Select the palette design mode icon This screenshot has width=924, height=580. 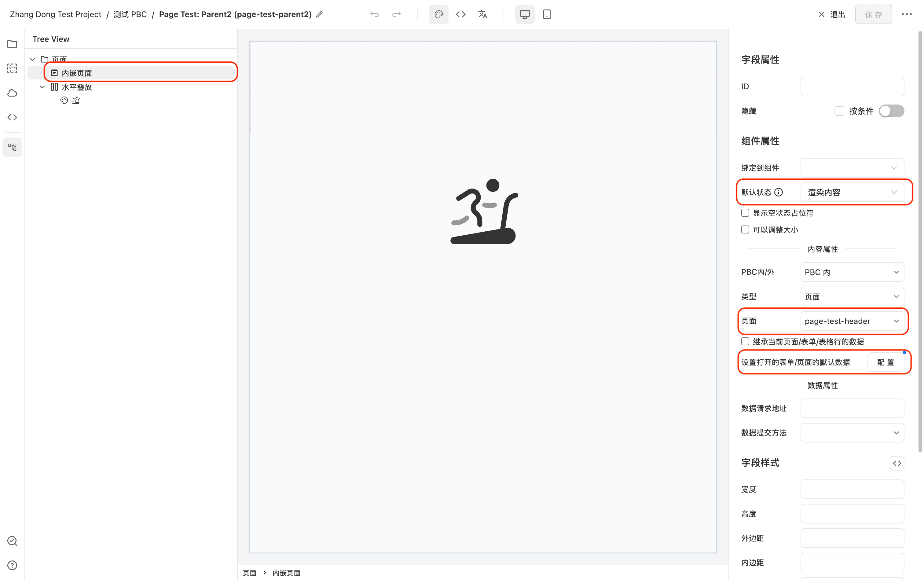(x=439, y=15)
